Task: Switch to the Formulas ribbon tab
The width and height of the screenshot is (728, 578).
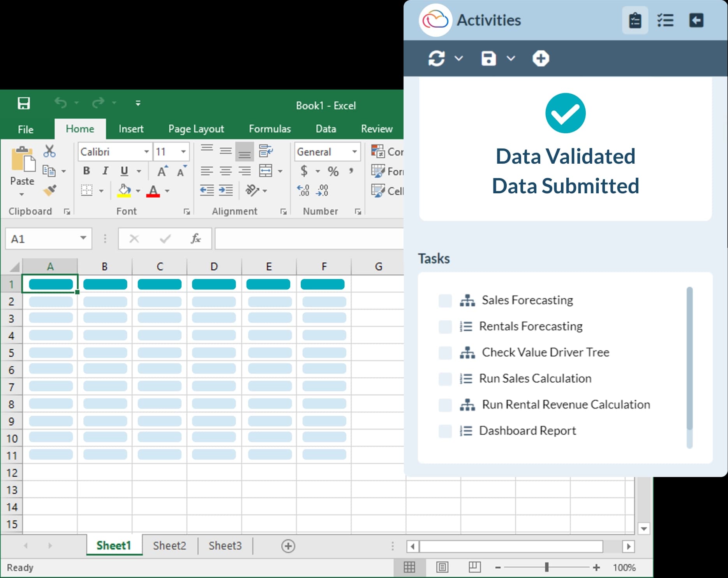Action: point(270,129)
